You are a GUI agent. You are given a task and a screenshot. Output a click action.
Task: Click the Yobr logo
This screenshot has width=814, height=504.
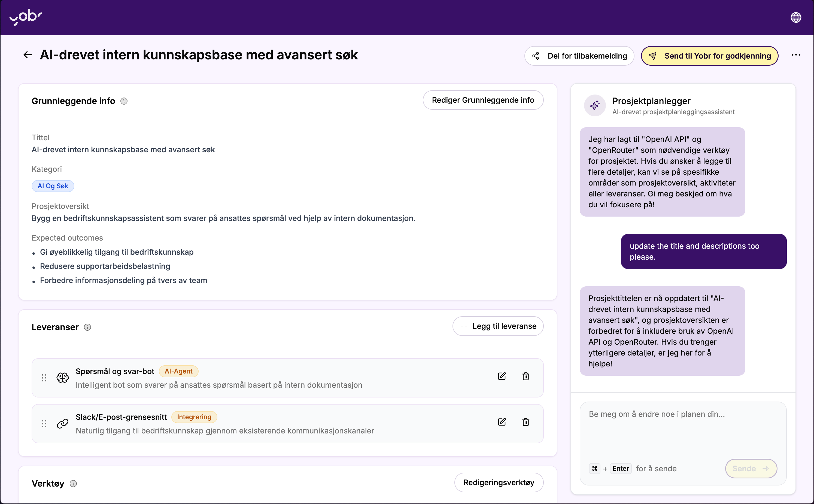click(26, 17)
